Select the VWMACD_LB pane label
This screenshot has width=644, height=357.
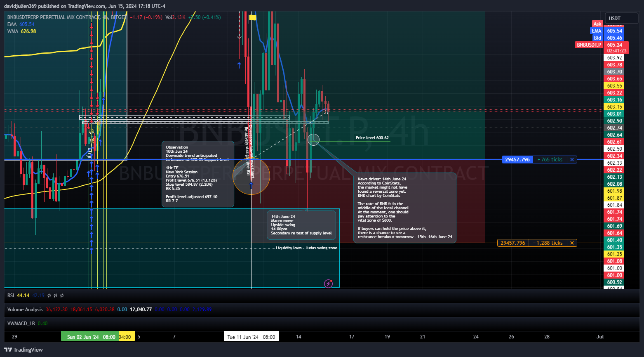pos(21,324)
